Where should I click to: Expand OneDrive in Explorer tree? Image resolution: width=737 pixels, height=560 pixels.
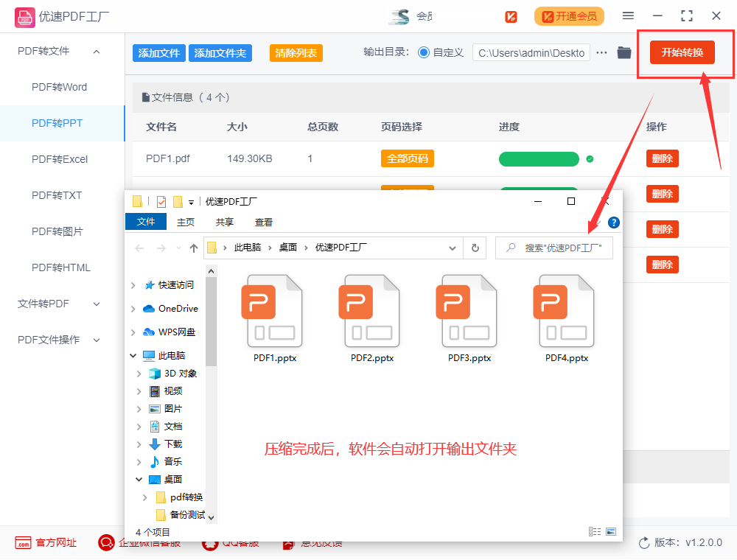133,309
